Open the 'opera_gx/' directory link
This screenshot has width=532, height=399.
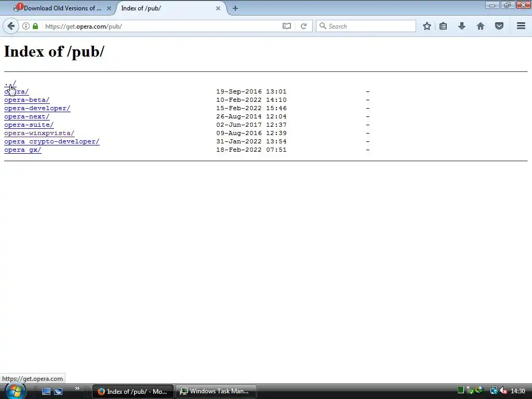pyautogui.click(x=23, y=150)
